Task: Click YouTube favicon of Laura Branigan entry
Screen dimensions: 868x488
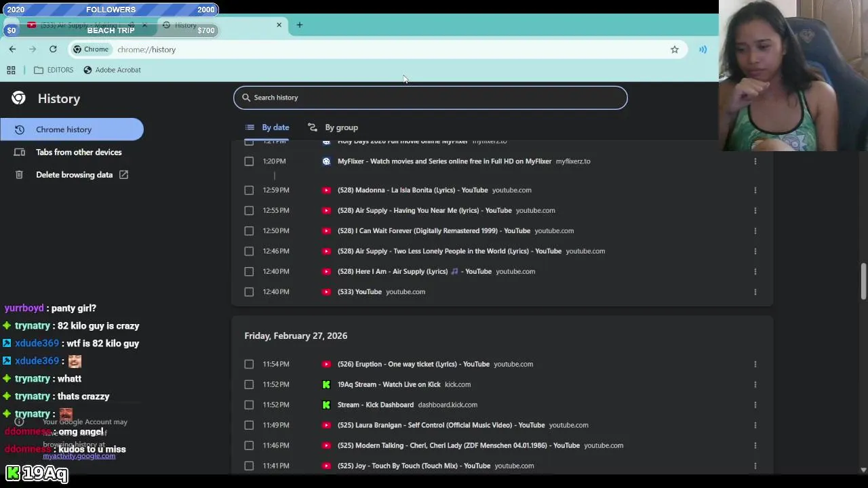Action: 326,426
